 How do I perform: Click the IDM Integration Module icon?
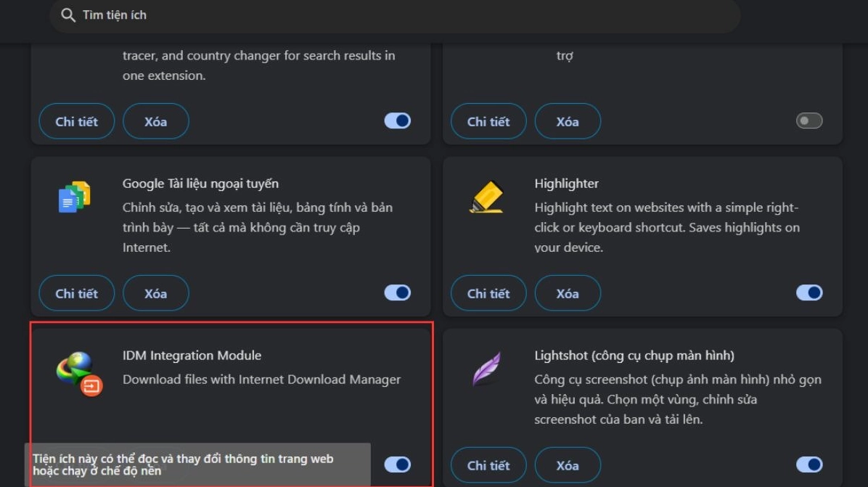[79, 373]
